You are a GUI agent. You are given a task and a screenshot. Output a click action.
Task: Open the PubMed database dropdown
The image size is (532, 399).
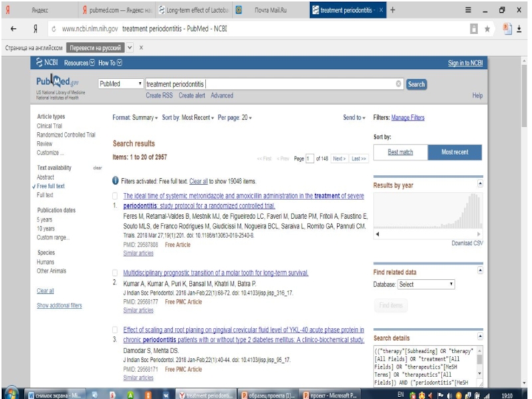click(x=120, y=84)
